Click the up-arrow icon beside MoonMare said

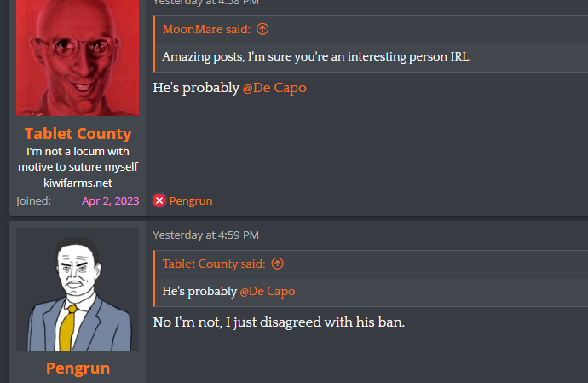click(x=262, y=29)
